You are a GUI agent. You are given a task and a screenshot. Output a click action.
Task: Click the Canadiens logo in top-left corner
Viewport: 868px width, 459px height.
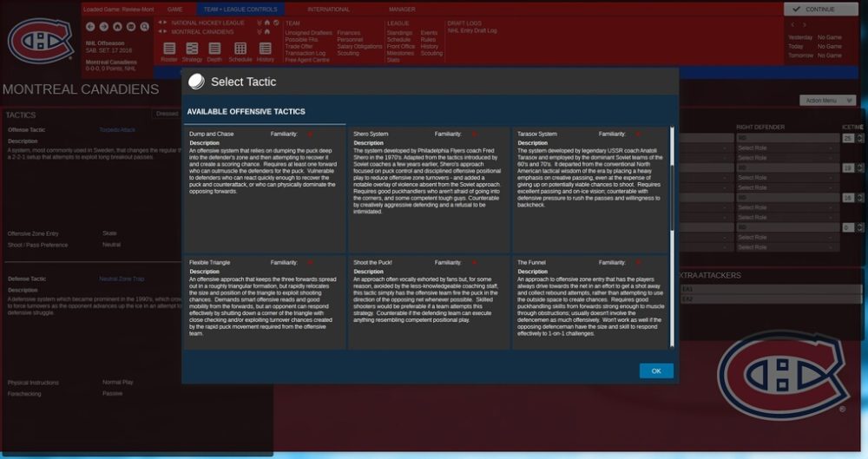pyautogui.click(x=41, y=40)
